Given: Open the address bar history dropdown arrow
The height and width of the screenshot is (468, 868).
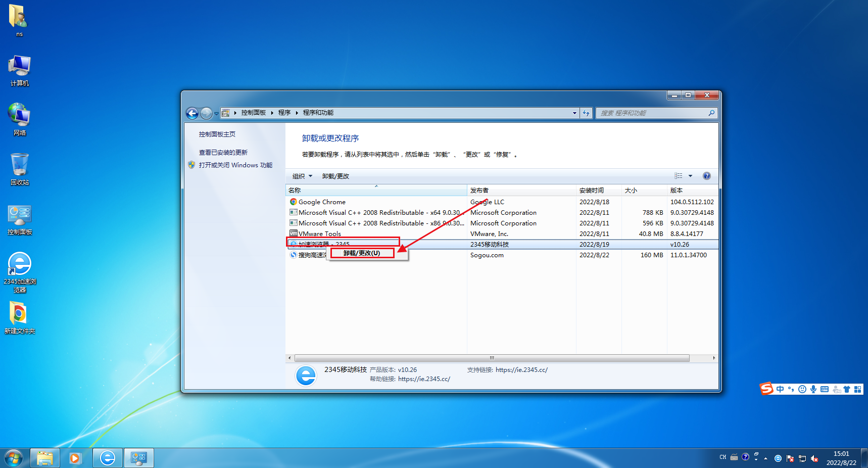Looking at the screenshot, I should tap(574, 113).
